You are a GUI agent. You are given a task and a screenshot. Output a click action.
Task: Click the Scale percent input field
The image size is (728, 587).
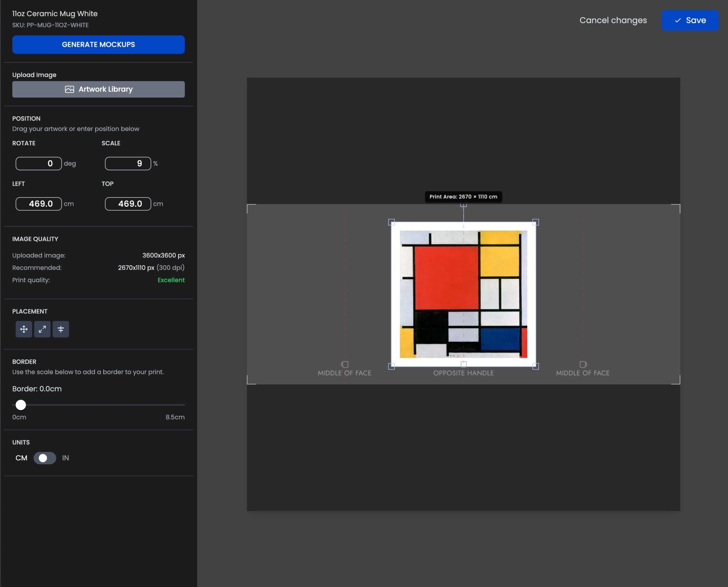[x=128, y=163]
